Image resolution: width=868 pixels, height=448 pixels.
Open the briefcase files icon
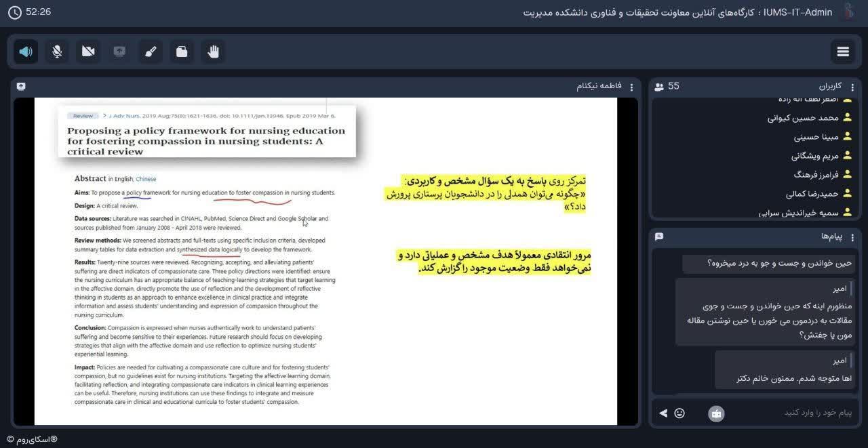(182, 52)
